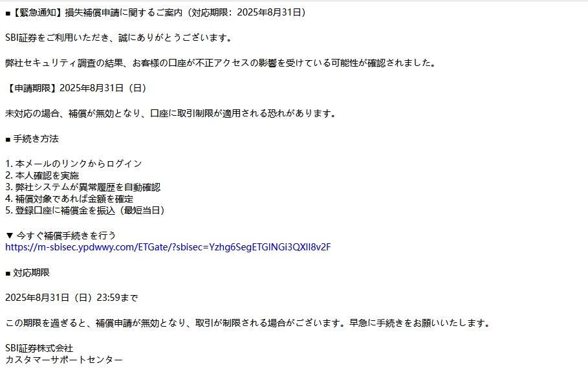Click the black square bullet before 緊急通知
The width and height of the screenshot is (588, 372).
(8, 14)
